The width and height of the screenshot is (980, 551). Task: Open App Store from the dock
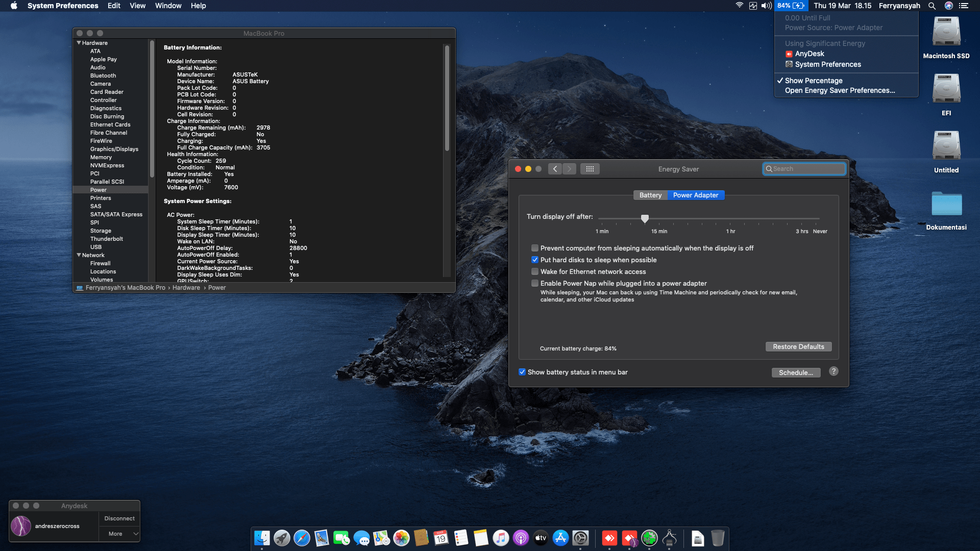pos(560,538)
